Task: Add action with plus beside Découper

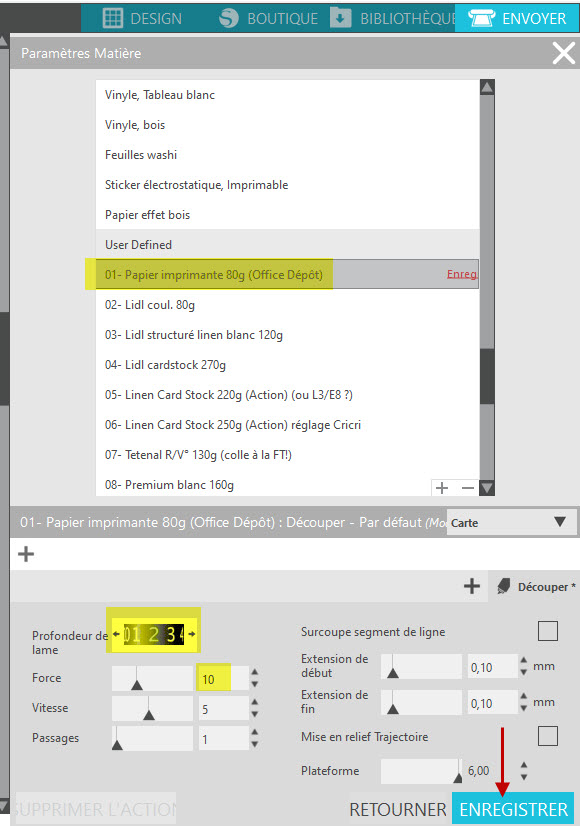Action: [471, 586]
